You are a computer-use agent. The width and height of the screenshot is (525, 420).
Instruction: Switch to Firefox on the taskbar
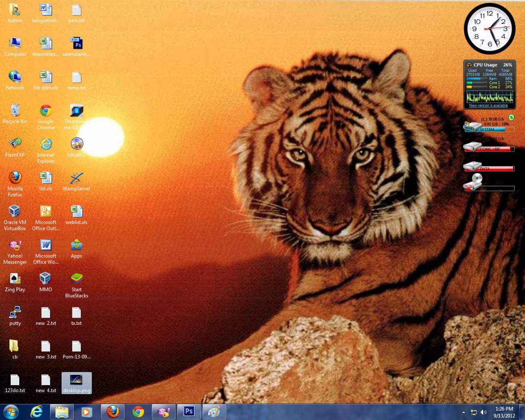pyautogui.click(x=112, y=411)
